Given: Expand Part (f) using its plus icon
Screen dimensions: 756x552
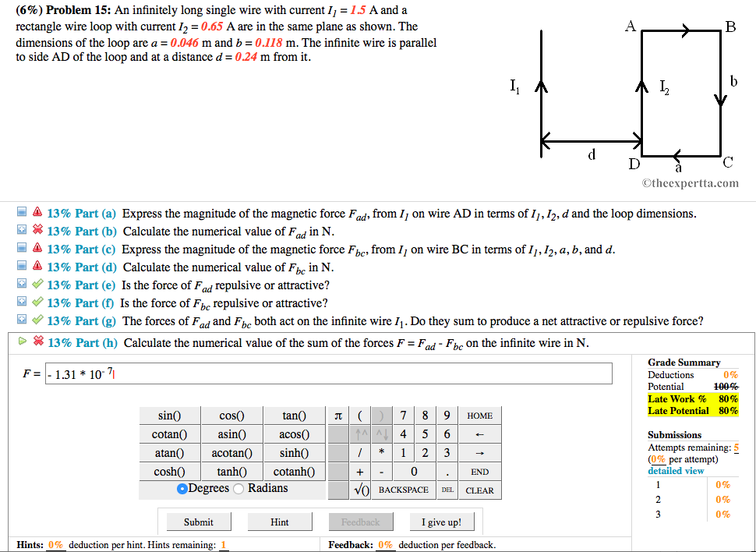Looking at the screenshot, I should [22, 302].
